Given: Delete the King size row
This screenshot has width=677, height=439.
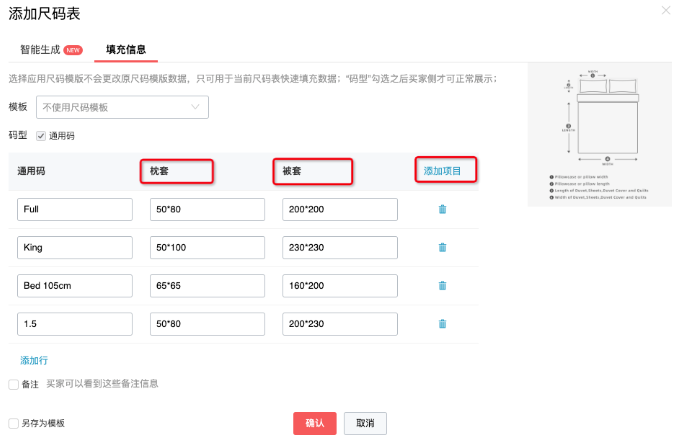Looking at the screenshot, I should [x=442, y=247].
